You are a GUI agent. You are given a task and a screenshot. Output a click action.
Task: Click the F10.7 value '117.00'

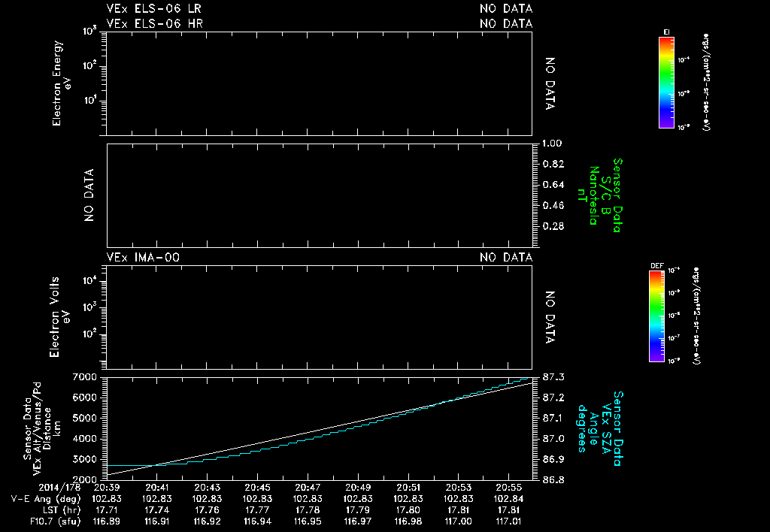458,521
